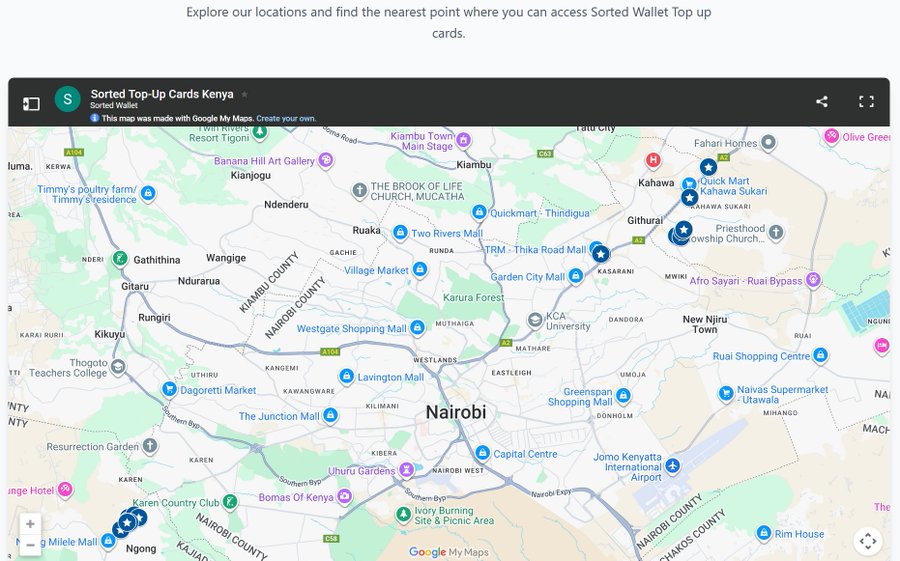Screen dimensions: 900x561
Task: Select the Capital Centre pin
Action: point(483,453)
